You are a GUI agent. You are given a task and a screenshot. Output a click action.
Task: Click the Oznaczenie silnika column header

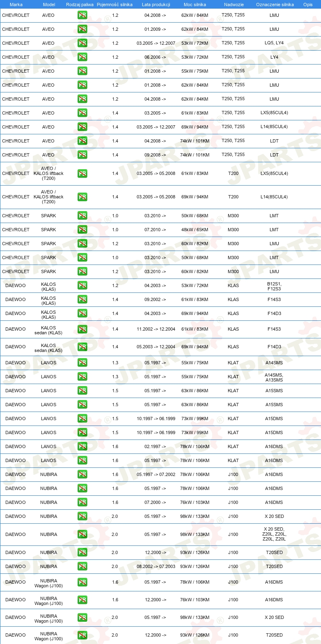[275, 5]
